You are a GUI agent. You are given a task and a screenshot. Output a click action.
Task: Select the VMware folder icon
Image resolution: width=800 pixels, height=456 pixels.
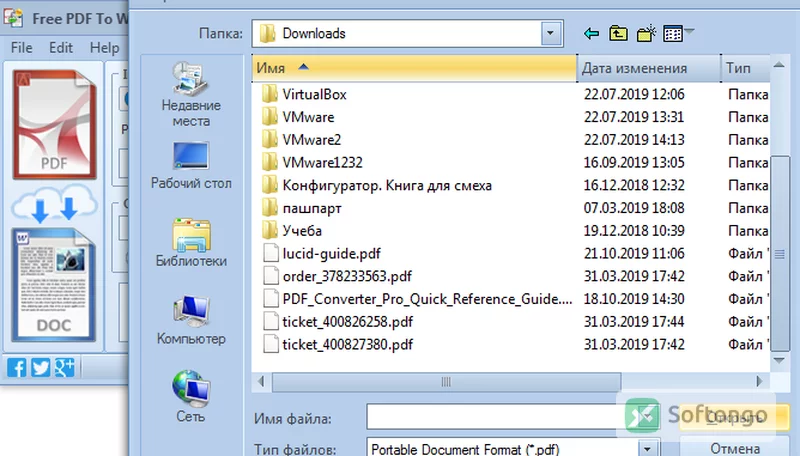coord(269,117)
